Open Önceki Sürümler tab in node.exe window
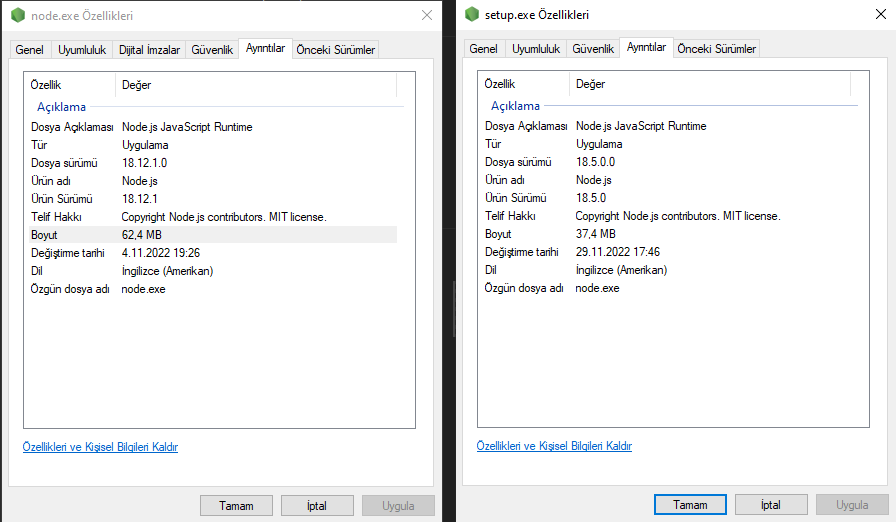This screenshot has width=896, height=522. tap(335, 49)
